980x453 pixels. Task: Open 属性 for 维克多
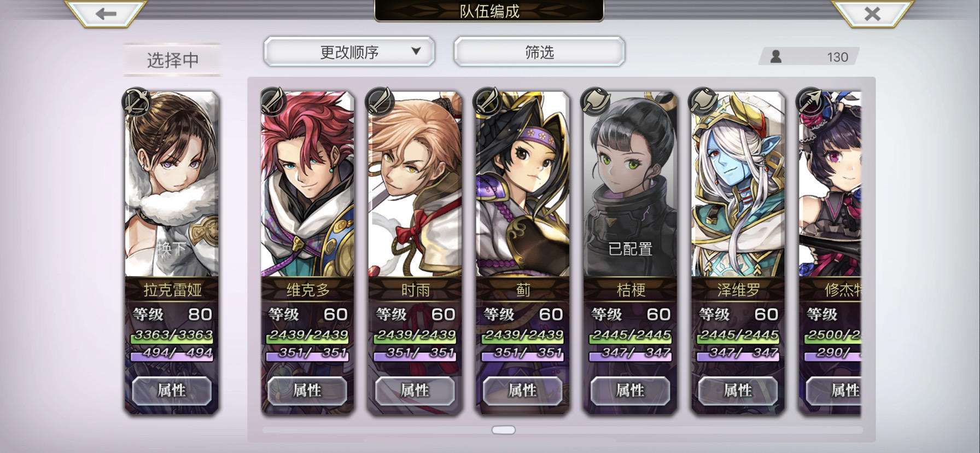pyautogui.click(x=307, y=390)
